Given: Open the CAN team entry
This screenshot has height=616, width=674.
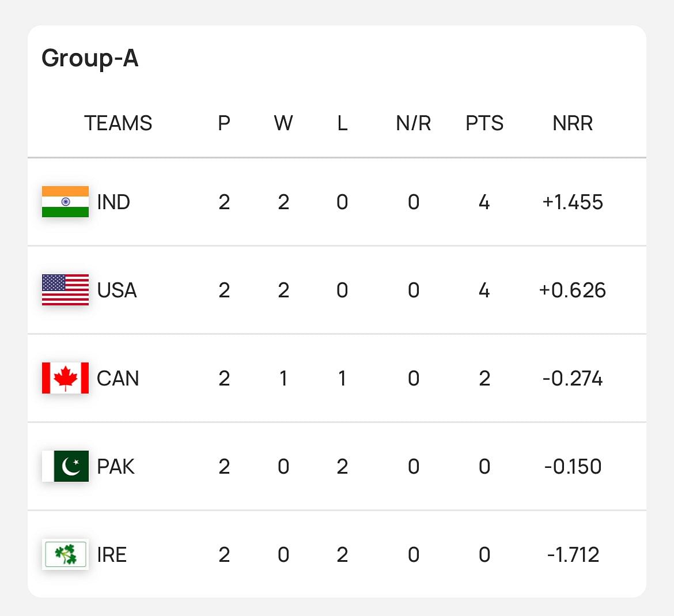Looking at the screenshot, I should (x=118, y=379).
